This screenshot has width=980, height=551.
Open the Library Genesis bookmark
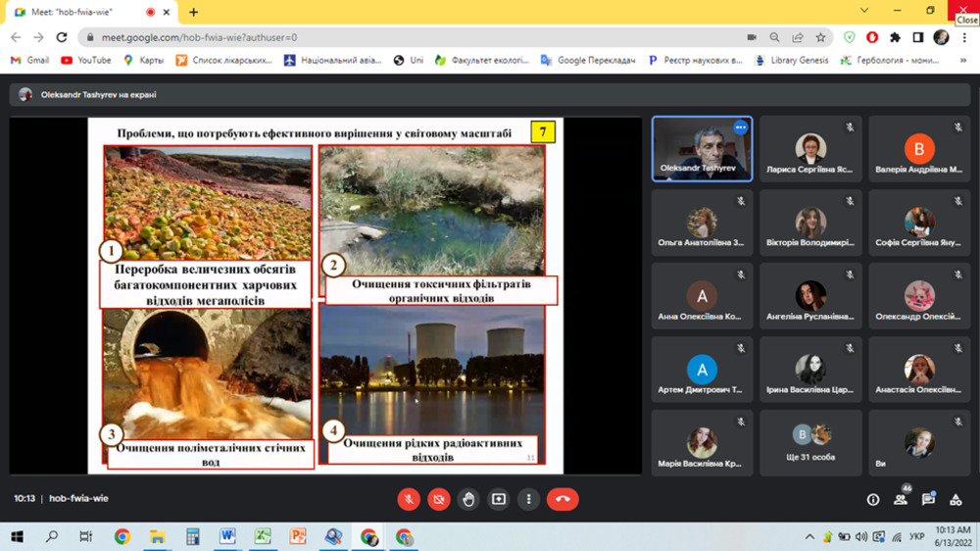[x=792, y=60]
